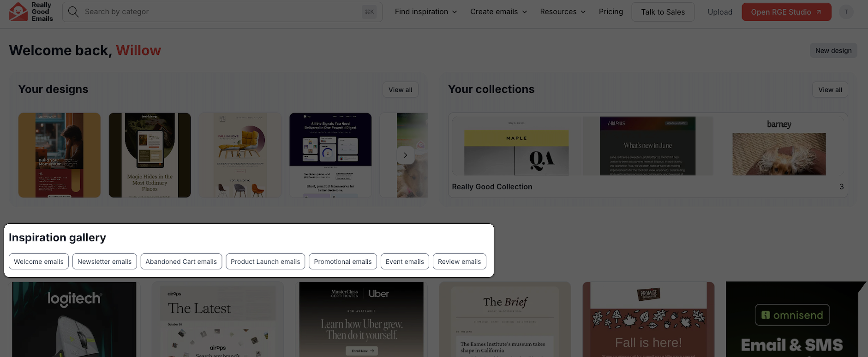Expand the Find inspiration menu
This screenshot has height=357, width=868.
pyautogui.click(x=426, y=12)
